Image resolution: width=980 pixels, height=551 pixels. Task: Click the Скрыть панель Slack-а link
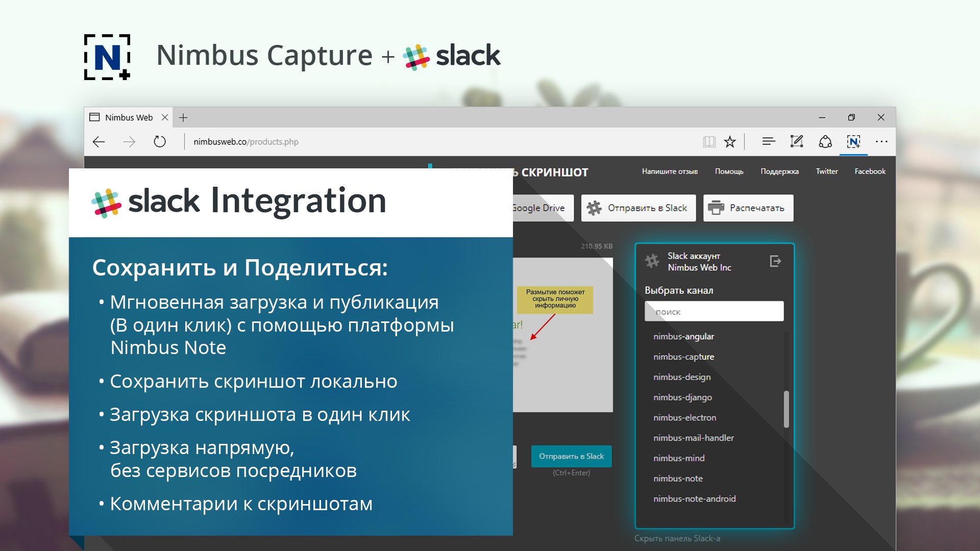coord(677,538)
